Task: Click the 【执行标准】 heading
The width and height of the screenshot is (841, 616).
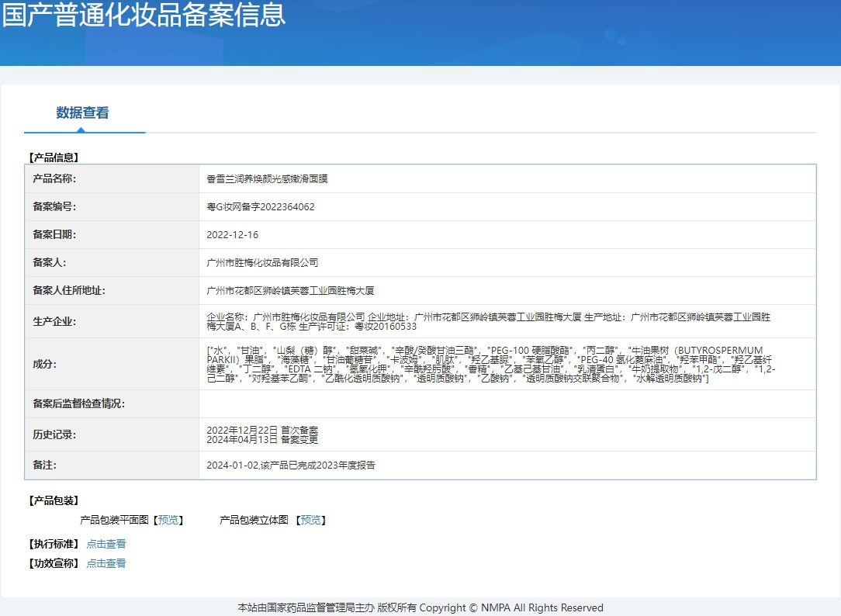Action: tap(54, 544)
